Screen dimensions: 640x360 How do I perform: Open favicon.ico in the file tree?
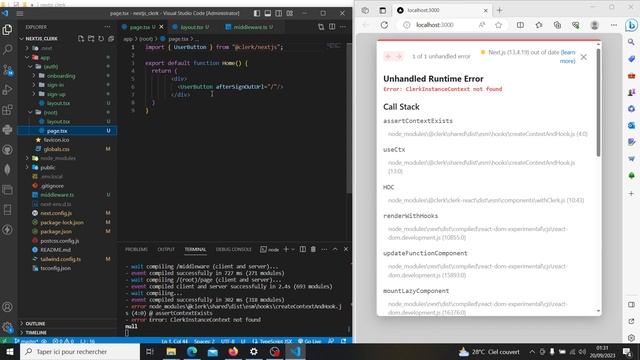pyautogui.click(x=56, y=140)
